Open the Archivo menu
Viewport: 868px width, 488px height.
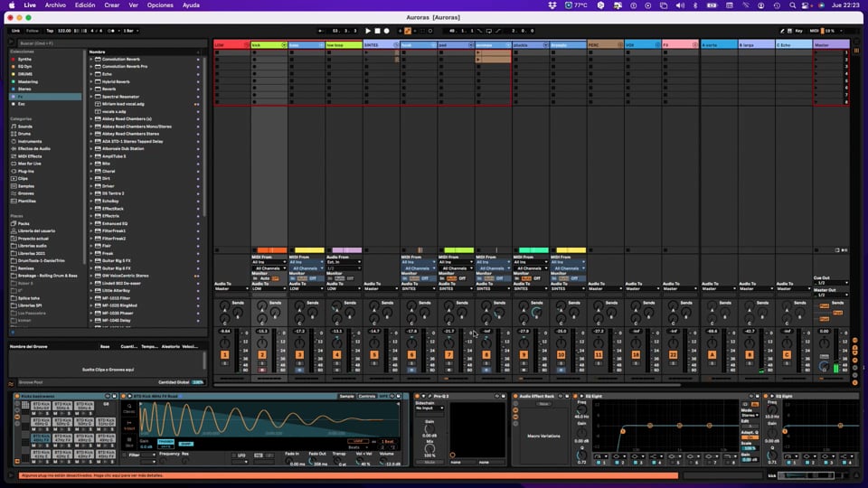pyautogui.click(x=55, y=5)
